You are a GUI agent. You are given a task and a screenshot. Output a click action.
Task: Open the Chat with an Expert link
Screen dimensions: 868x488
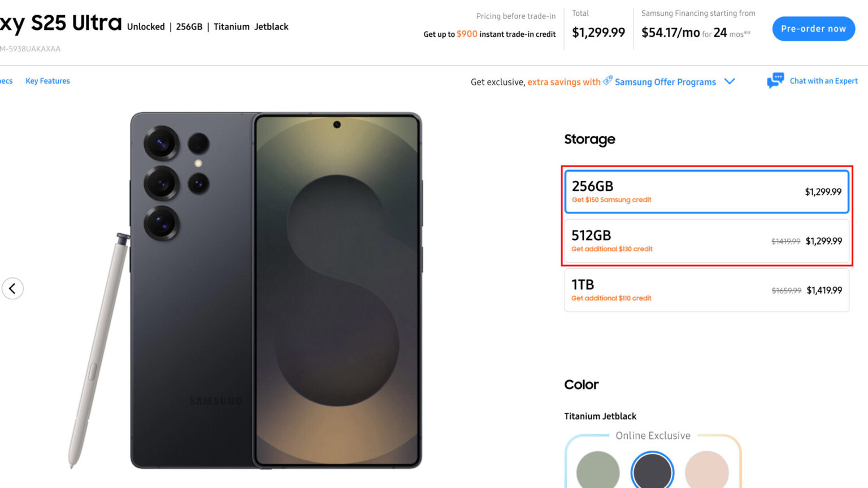click(823, 81)
